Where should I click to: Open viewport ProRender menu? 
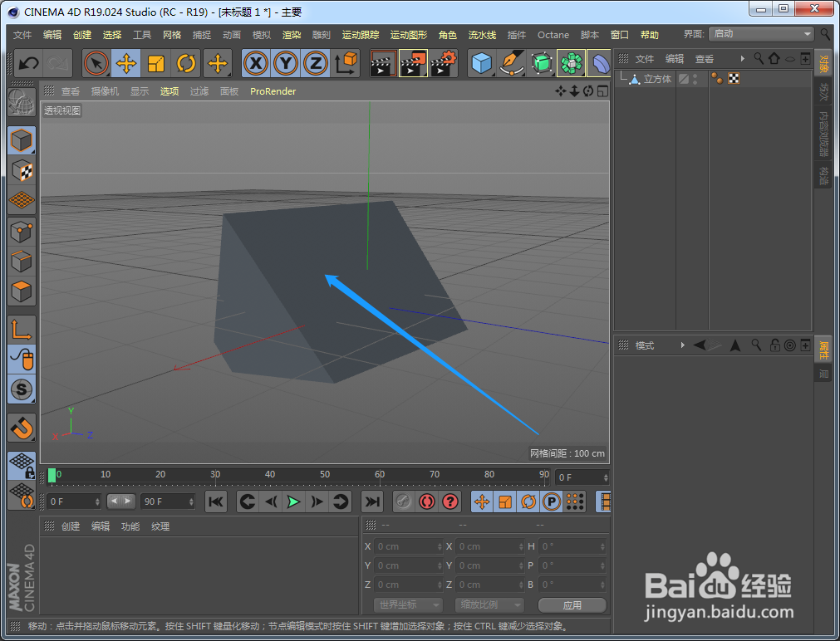(273, 91)
